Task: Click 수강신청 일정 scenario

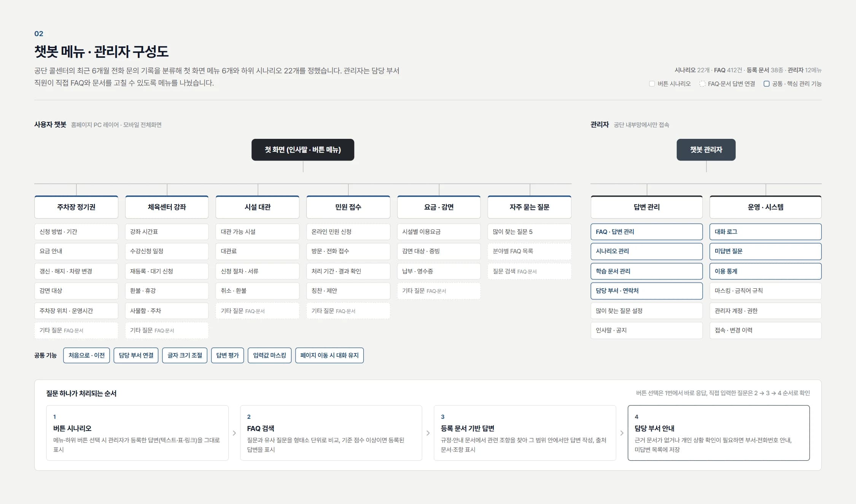Action: click(x=167, y=251)
